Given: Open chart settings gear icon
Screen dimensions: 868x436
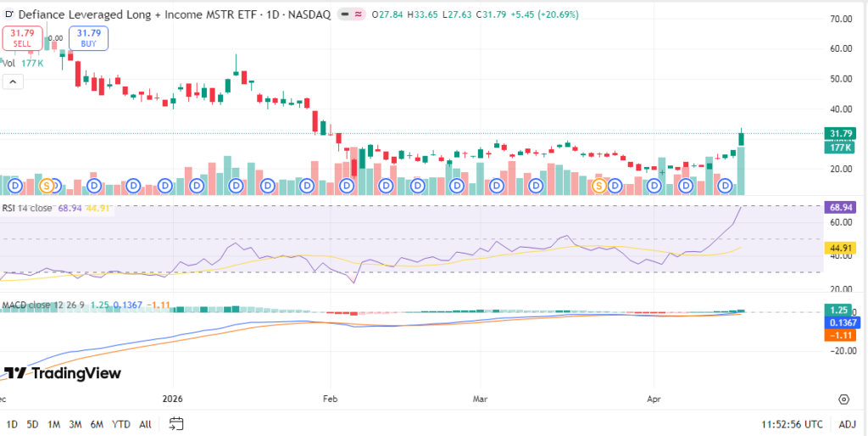Looking at the screenshot, I should coord(843,399).
